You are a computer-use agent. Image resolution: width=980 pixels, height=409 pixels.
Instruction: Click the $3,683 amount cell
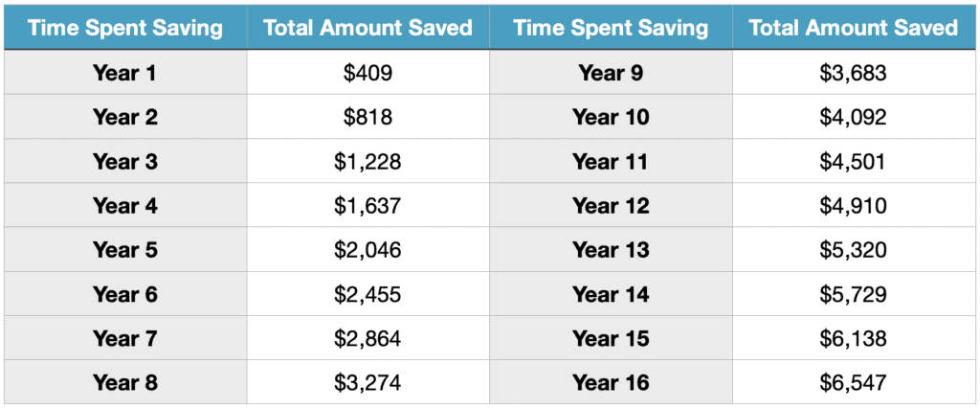click(854, 73)
